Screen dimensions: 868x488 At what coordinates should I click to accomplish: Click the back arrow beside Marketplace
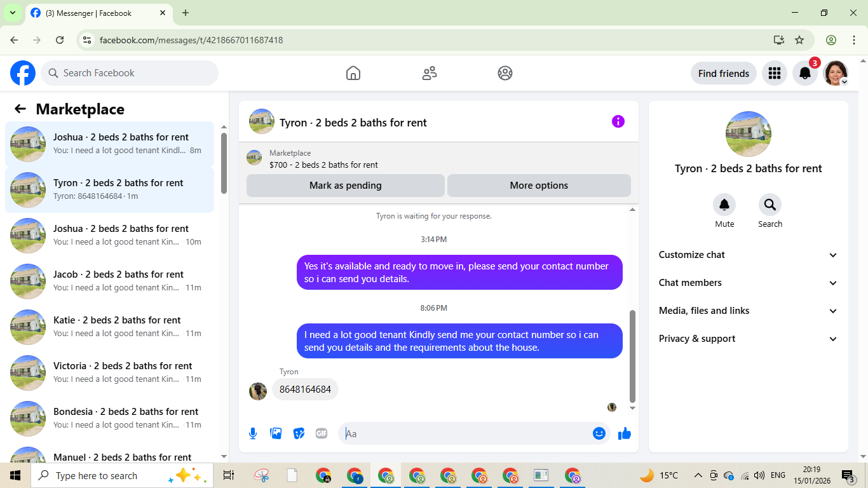click(x=20, y=109)
